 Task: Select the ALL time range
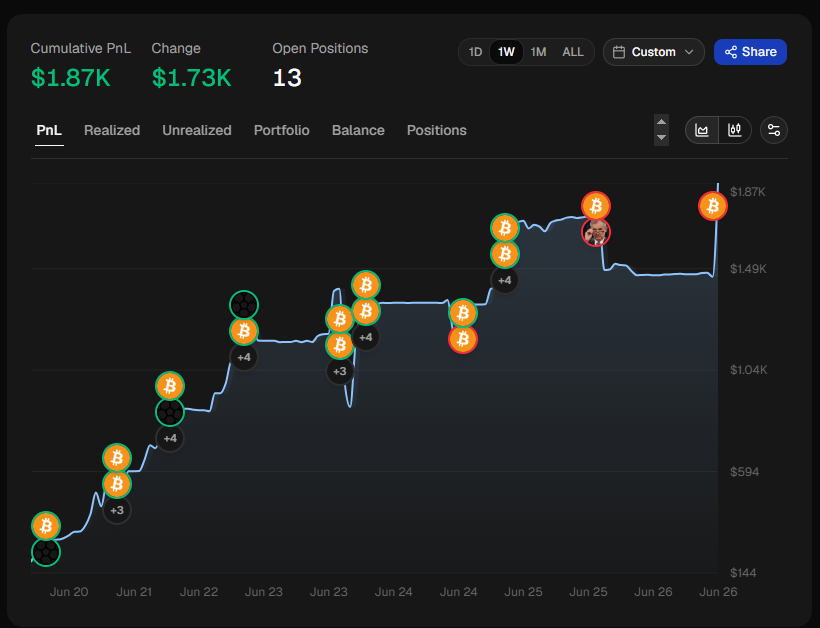point(573,52)
